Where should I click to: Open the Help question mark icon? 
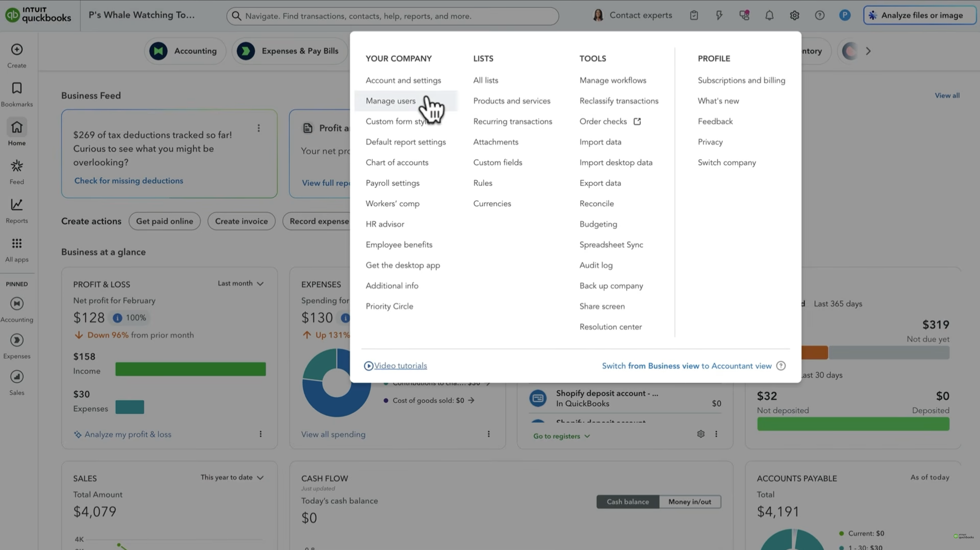819,15
